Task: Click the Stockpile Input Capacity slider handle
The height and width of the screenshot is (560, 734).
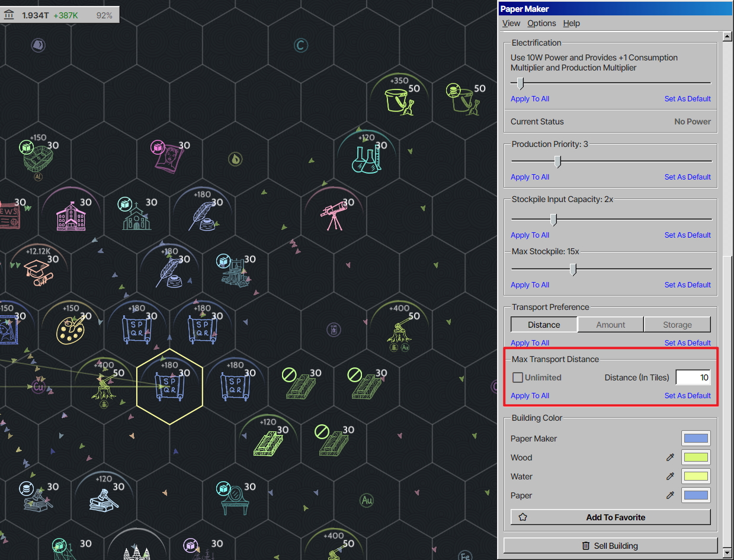Action: tap(553, 220)
